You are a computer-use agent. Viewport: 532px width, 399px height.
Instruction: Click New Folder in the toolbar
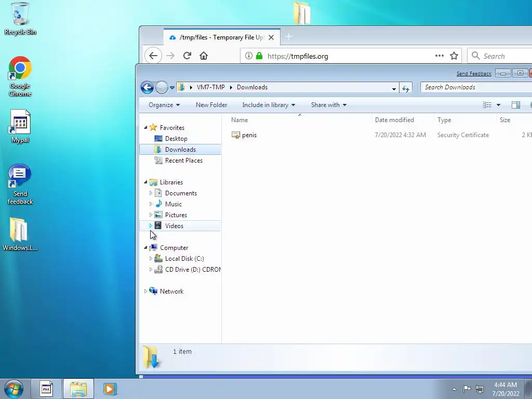pos(211,105)
